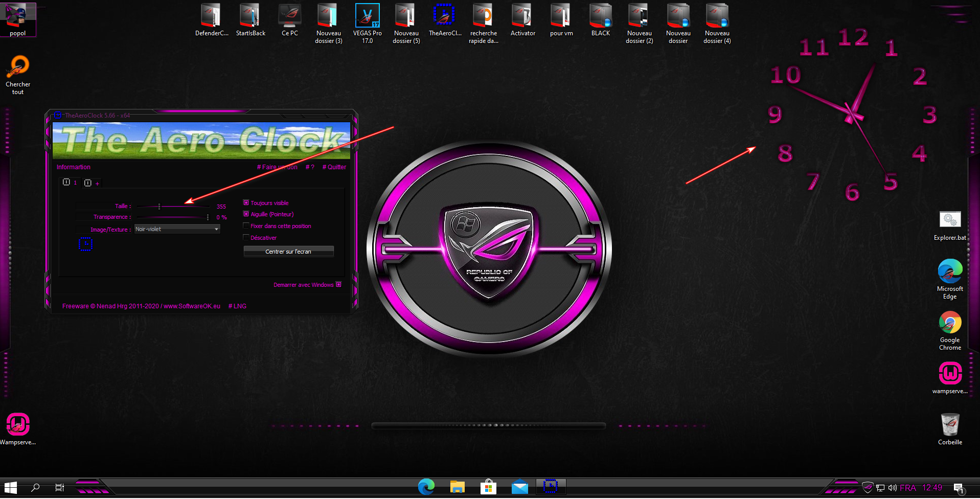Enable Fixer dans cette position
This screenshot has height=499, width=980.
tap(246, 226)
